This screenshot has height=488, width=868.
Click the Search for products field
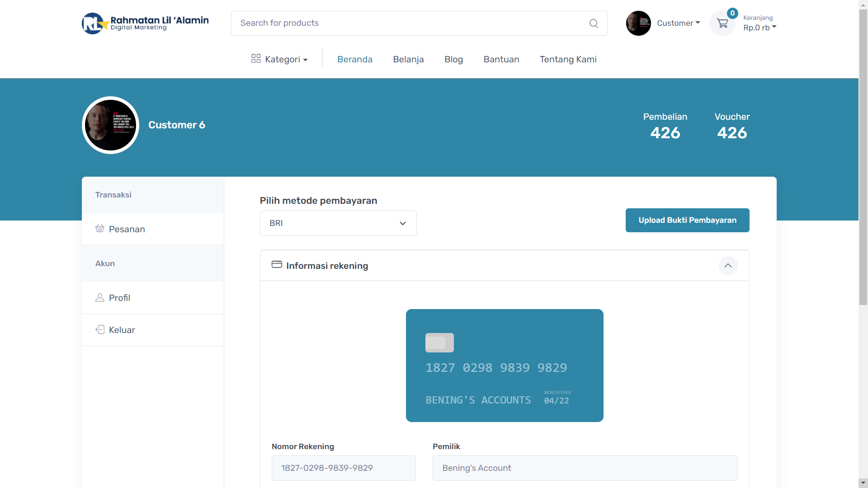[x=407, y=23]
